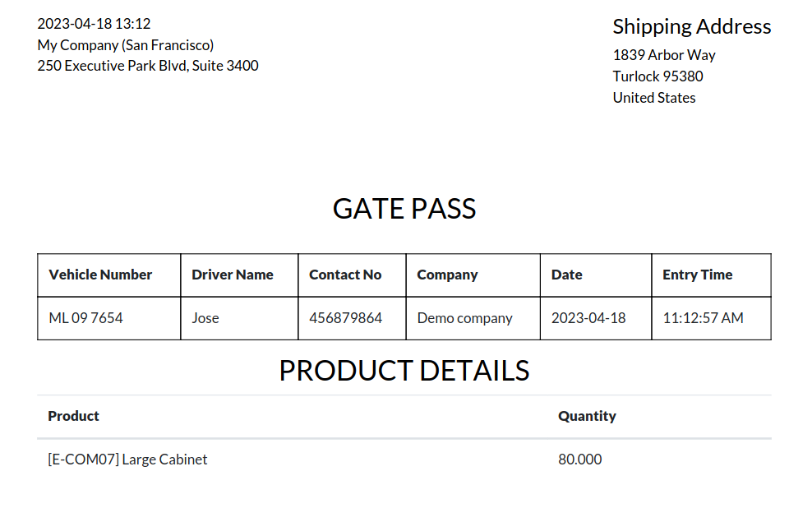
Task: Select vehicle number ML 09 7654
Action: click(x=86, y=318)
